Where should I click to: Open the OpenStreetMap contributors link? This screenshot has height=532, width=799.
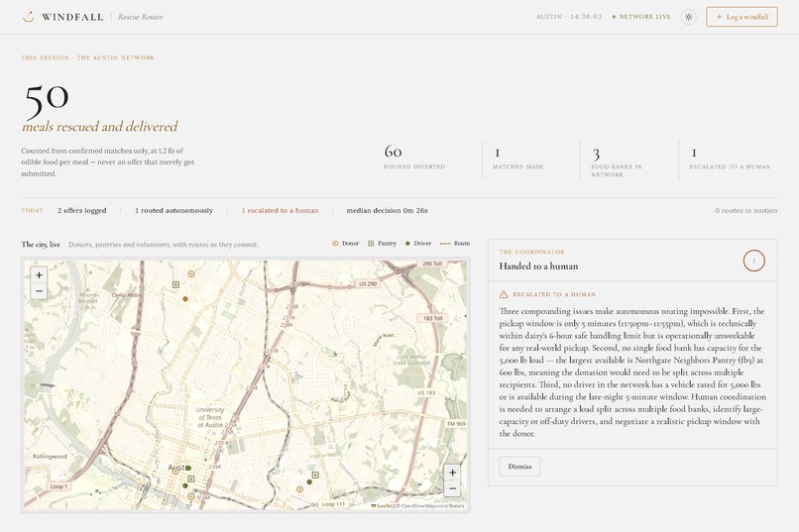pyautogui.click(x=432, y=506)
